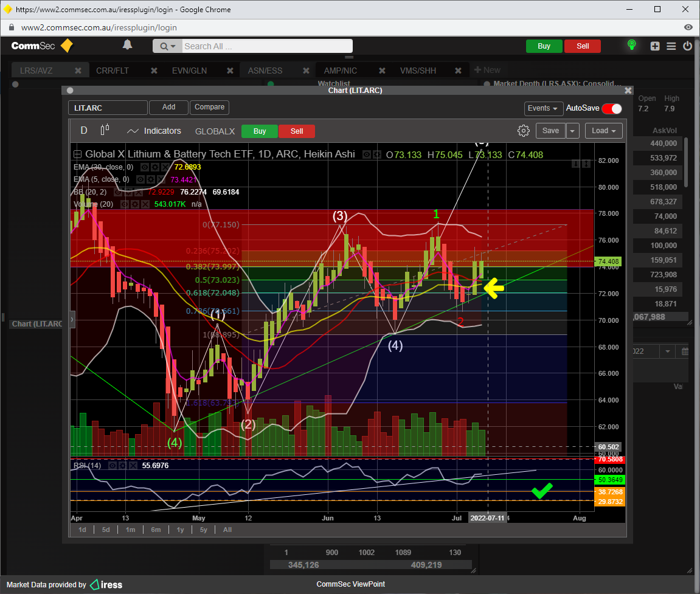Click the top bar Buy button
This screenshot has height=594, width=700.
[x=544, y=46]
